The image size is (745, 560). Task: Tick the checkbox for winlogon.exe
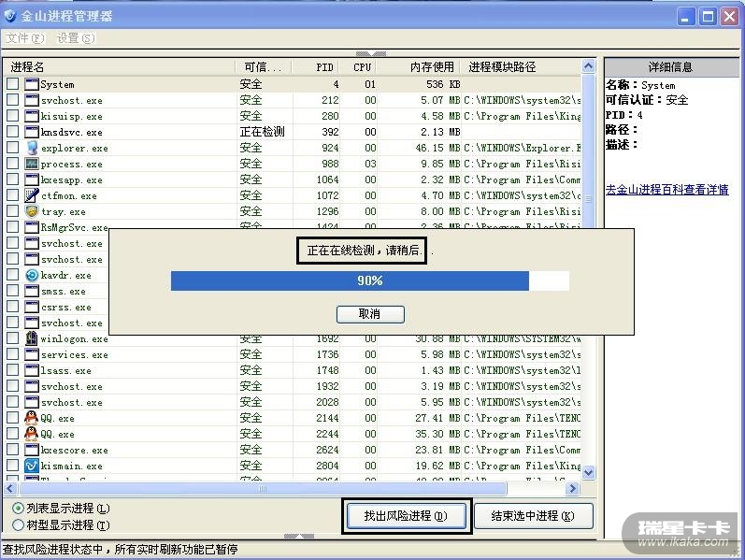13,338
